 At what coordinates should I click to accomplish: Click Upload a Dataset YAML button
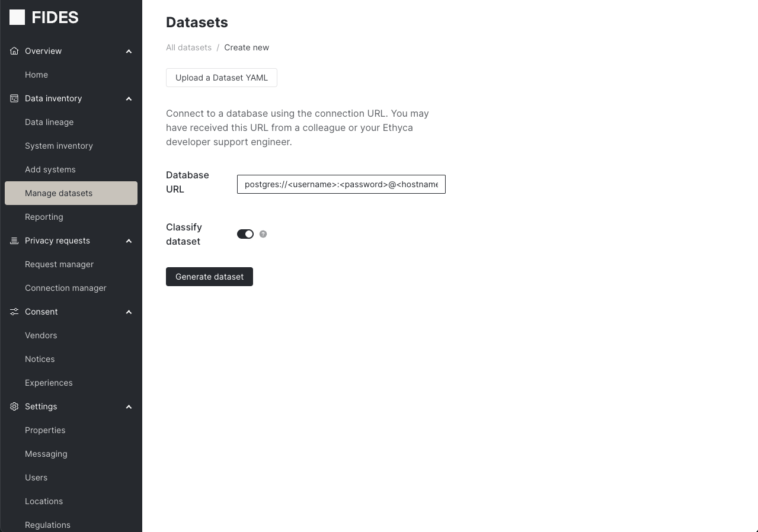222,78
